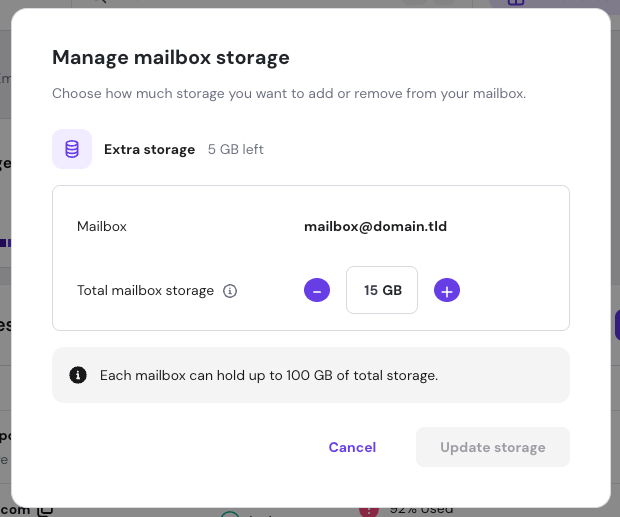Image resolution: width=620 pixels, height=517 pixels.
Task: Click the 92% Used text in background
Action: click(420, 511)
